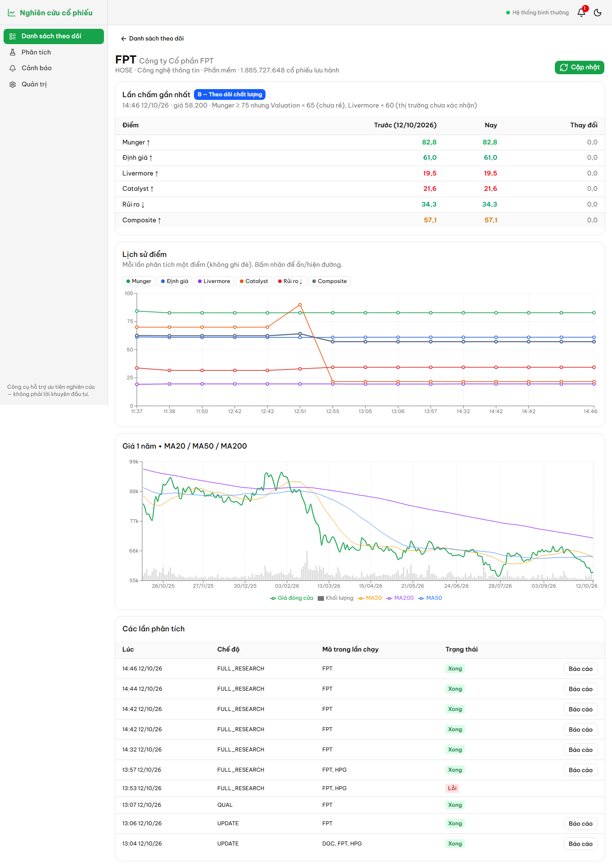Screen dimensions: 612x868
Task: Click the Nghiên cứu cổ phiếu logo icon
Action: coord(12,13)
